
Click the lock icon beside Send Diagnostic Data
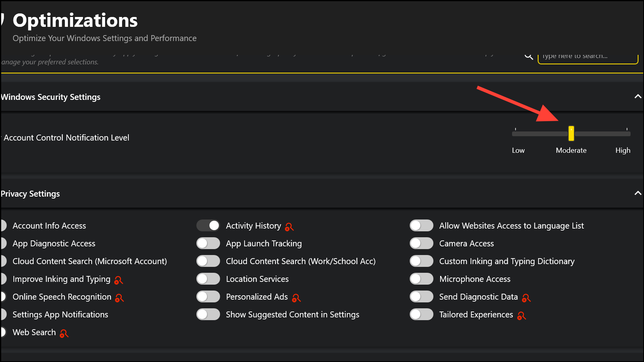pyautogui.click(x=526, y=298)
